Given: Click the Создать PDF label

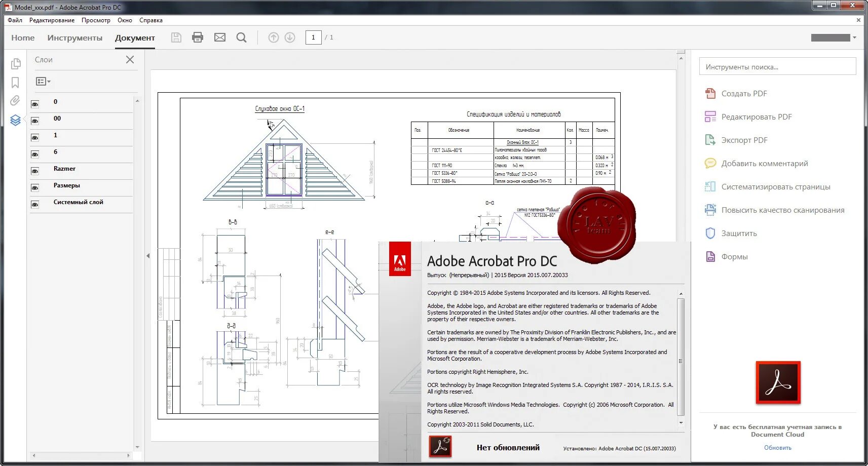Looking at the screenshot, I should [744, 93].
